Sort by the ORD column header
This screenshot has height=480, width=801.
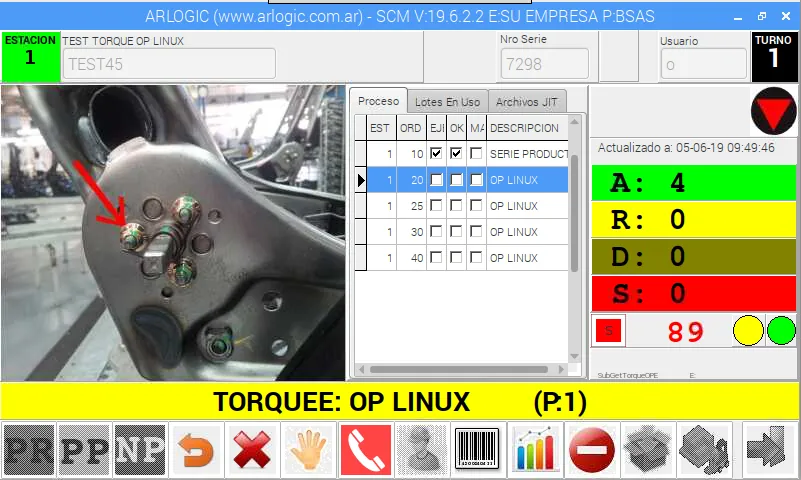(x=411, y=128)
